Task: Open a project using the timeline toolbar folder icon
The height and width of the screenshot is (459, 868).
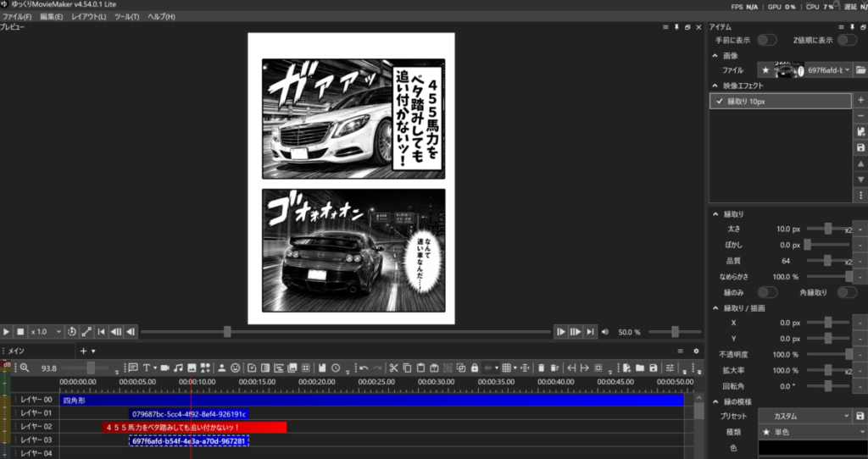Action: [640, 368]
